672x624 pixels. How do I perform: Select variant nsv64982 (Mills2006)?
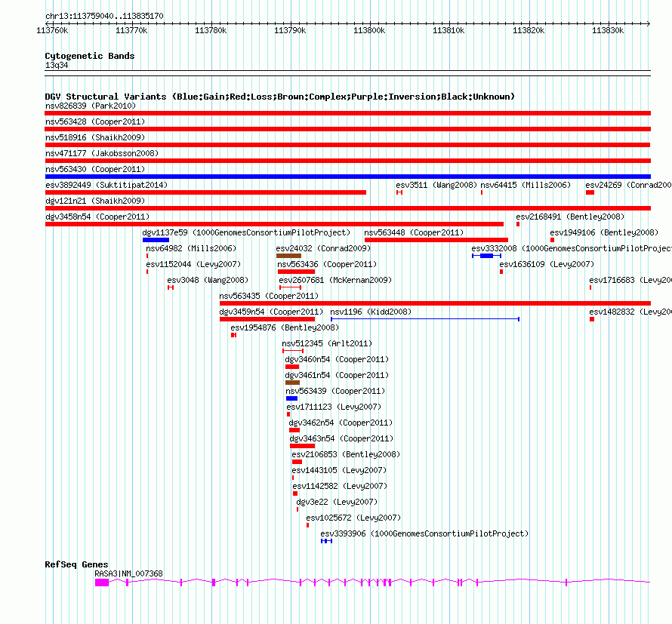pos(191,248)
